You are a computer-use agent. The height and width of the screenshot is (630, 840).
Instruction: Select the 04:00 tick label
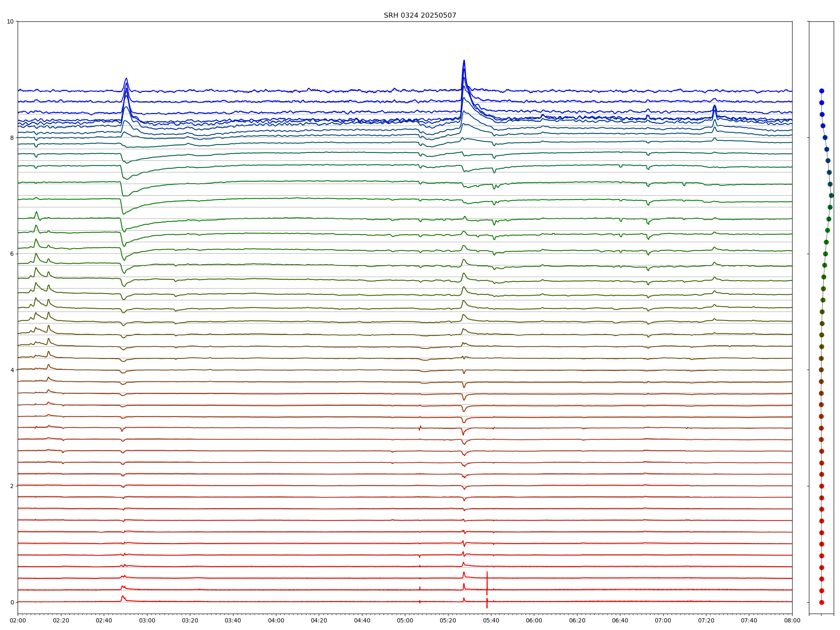(276, 621)
